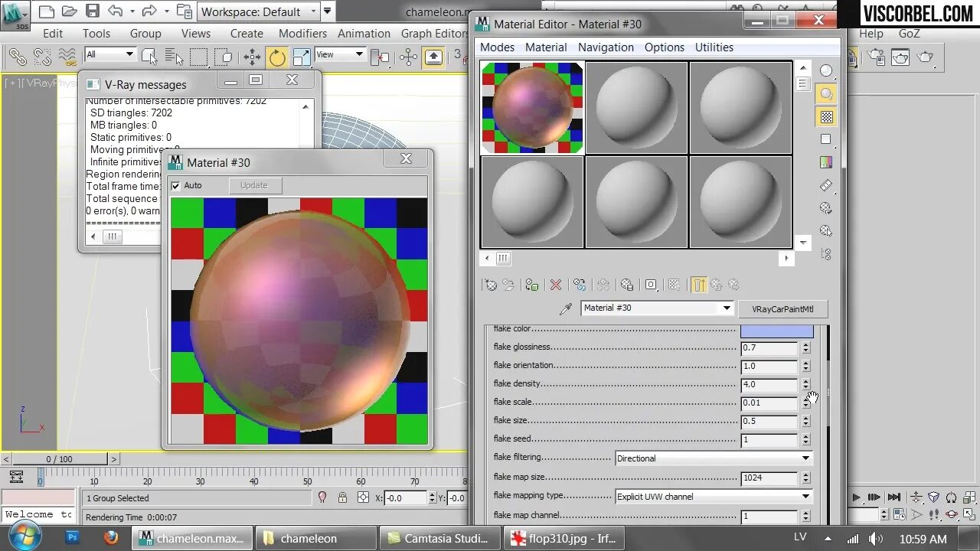Click the flake color blue swatch
The image size is (980, 551).
(x=776, y=331)
